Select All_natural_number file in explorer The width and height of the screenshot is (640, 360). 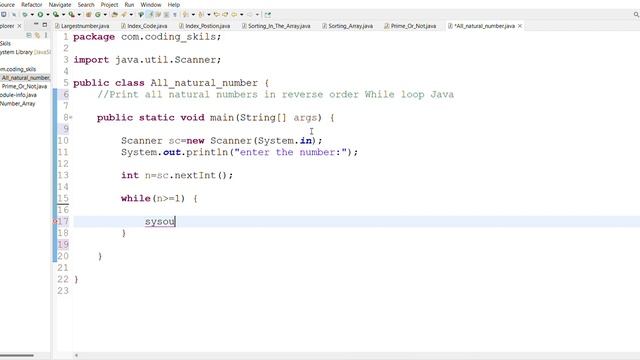tap(25, 78)
